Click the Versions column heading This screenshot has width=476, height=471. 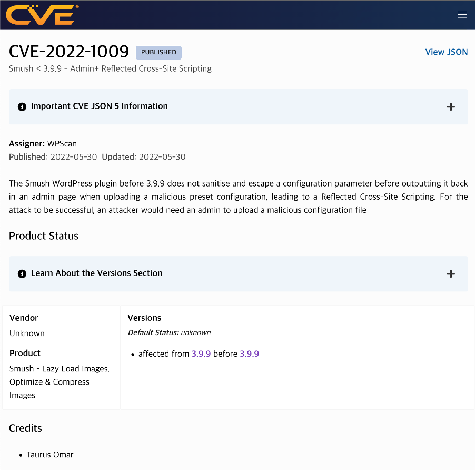(144, 318)
